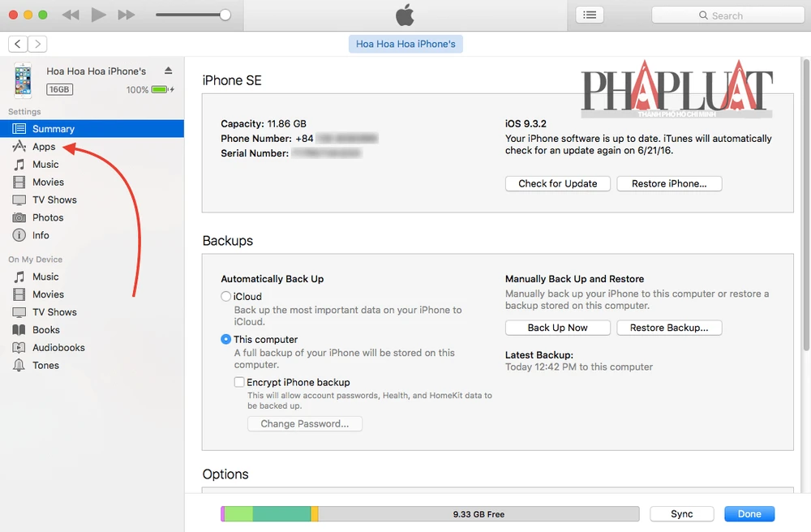Click the Check for Update button
The image size is (811, 532).
point(557,183)
